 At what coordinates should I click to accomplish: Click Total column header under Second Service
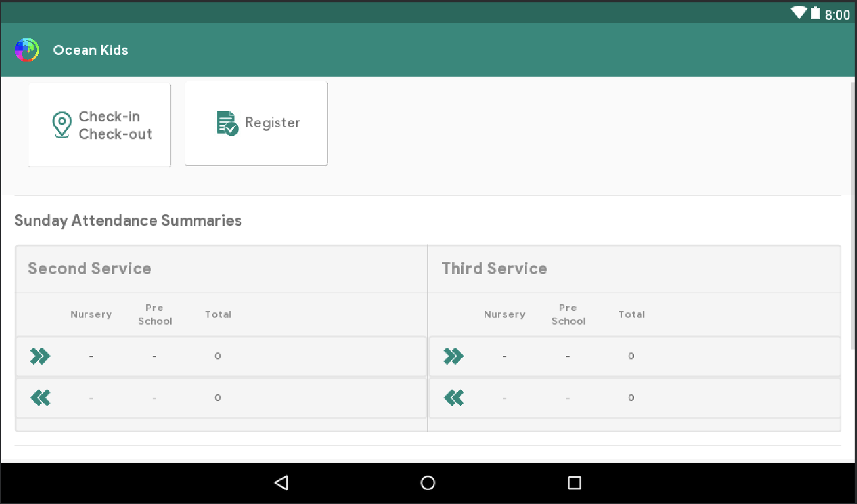tap(218, 314)
